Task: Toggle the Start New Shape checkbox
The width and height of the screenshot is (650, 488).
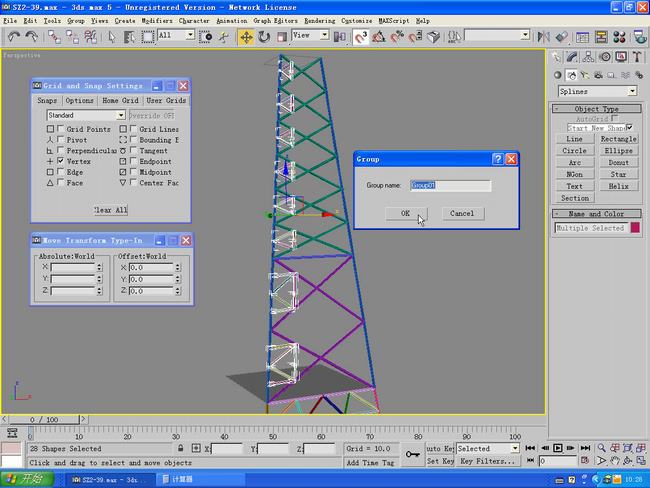Action: pyautogui.click(x=630, y=127)
